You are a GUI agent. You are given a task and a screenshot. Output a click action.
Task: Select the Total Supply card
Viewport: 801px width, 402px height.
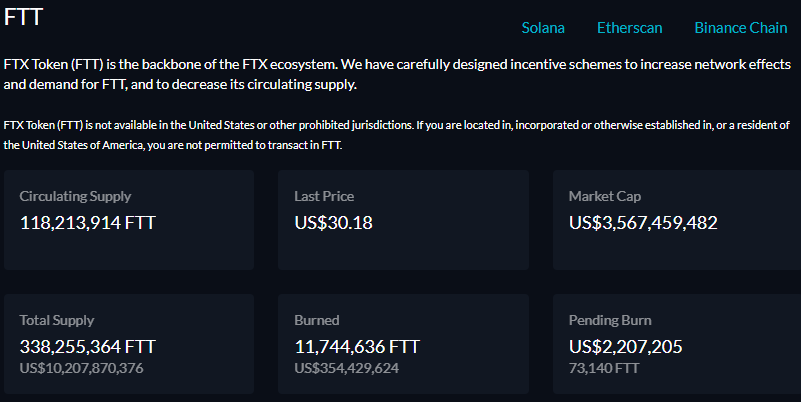pos(129,344)
